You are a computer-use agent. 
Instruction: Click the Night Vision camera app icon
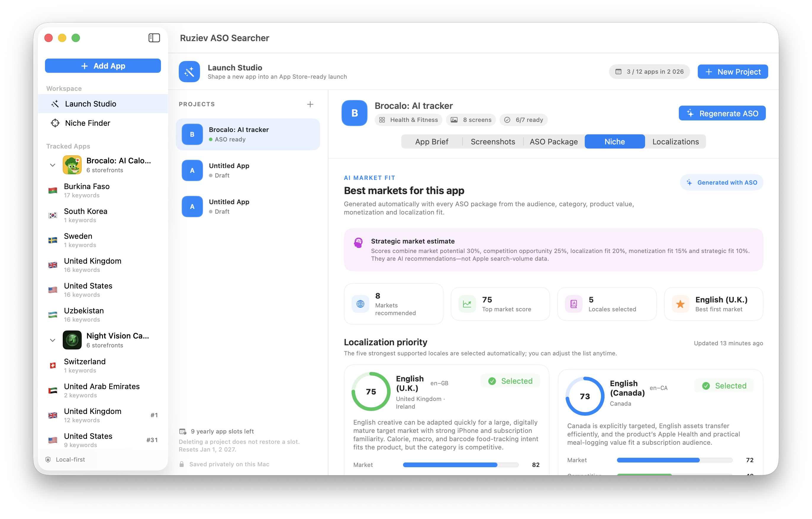coord(72,340)
